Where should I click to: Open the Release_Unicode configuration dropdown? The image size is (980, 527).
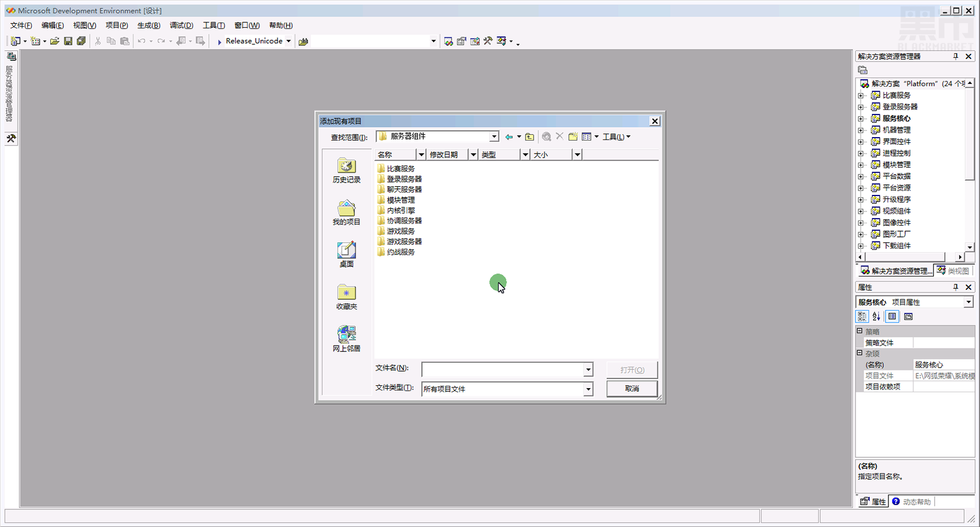pos(288,41)
